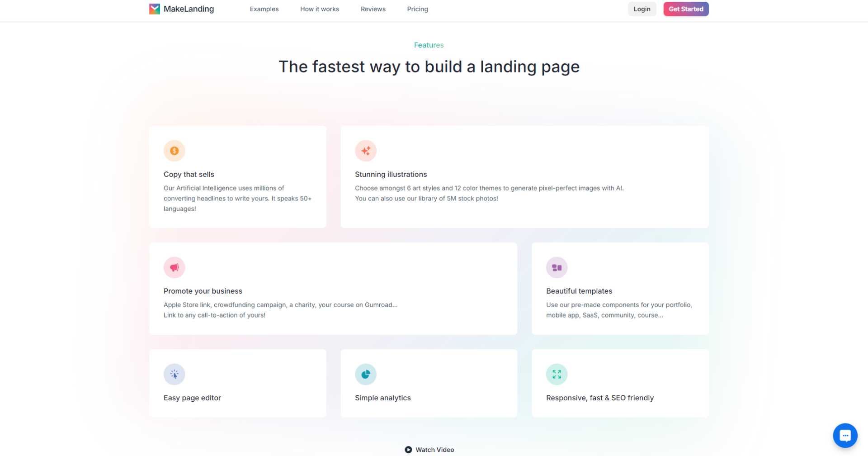
Task: Click the pink megaphone icon
Action: 174,267
